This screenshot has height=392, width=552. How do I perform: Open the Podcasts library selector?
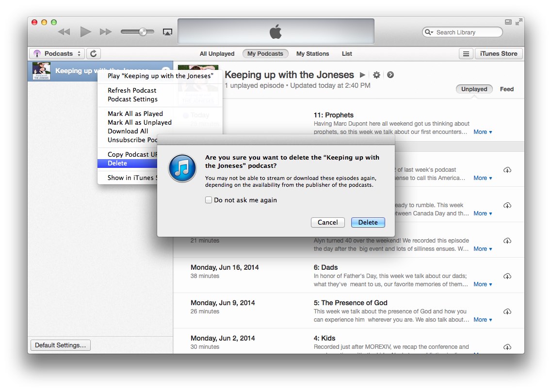(x=57, y=53)
